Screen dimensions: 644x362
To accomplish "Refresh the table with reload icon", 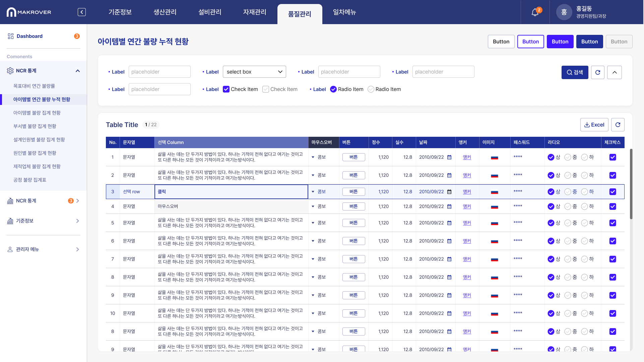I will pyautogui.click(x=618, y=125).
